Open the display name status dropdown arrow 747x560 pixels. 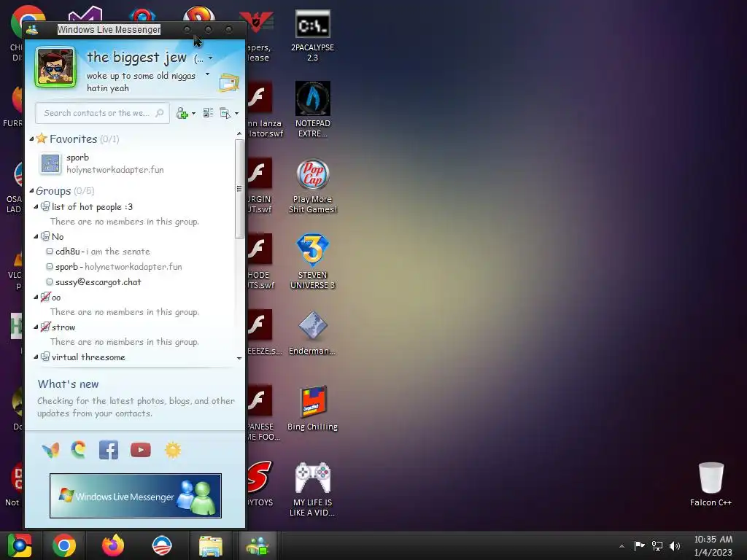(211, 58)
